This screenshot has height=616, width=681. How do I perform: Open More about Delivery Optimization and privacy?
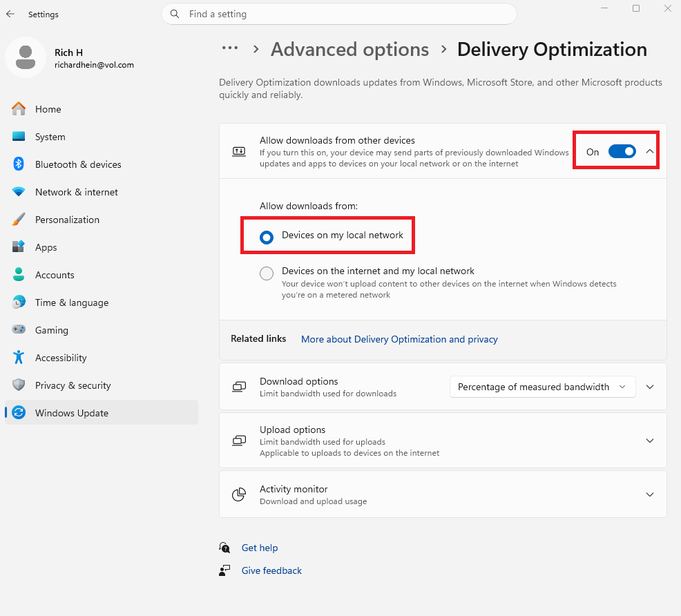click(x=399, y=339)
